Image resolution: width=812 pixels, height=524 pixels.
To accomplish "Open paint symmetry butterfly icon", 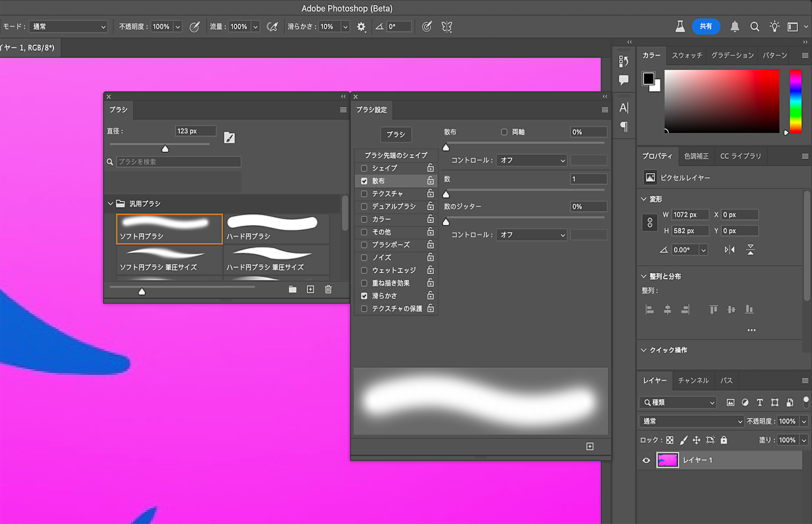I will [446, 26].
